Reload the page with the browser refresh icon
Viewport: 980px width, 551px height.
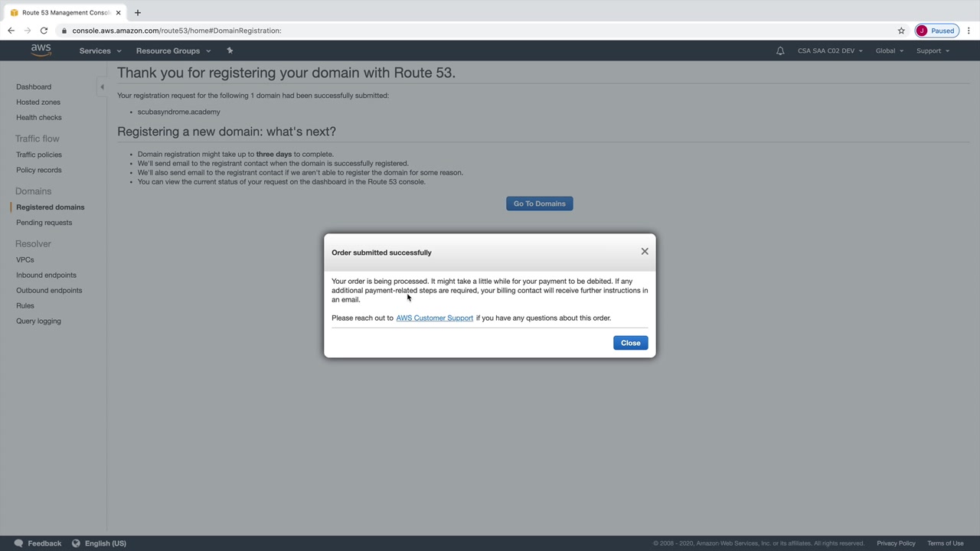[44, 31]
